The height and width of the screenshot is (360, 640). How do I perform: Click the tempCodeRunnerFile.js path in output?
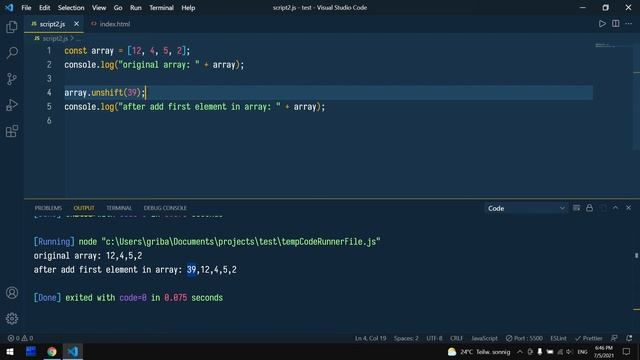241,242
